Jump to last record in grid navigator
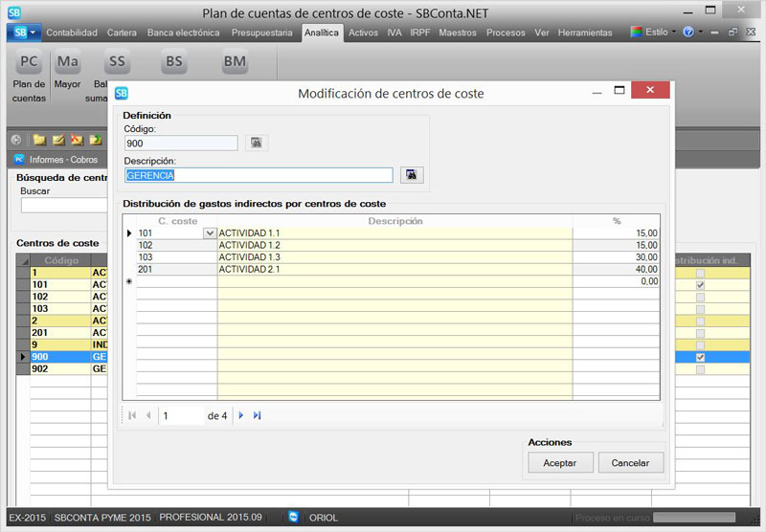The width and height of the screenshot is (766, 532). [257, 415]
